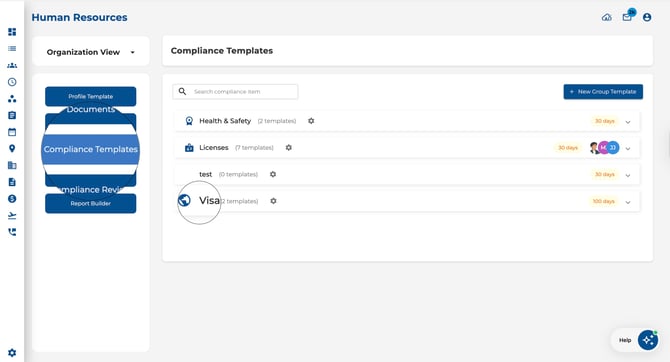Click the assigned user avatars on Licenses
The height and width of the screenshot is (362, 670).
604,148
